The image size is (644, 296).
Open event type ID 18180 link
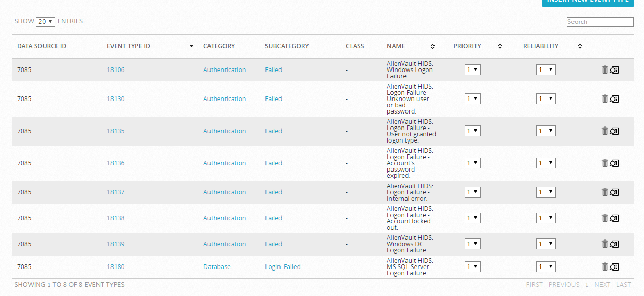pos(116,267)
